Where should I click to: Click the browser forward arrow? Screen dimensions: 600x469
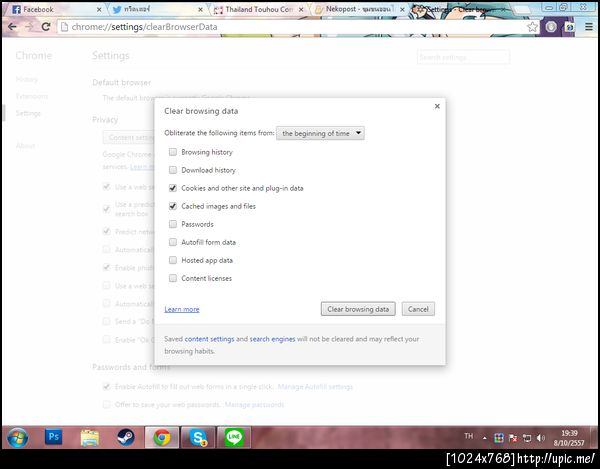tap(29, 27)
